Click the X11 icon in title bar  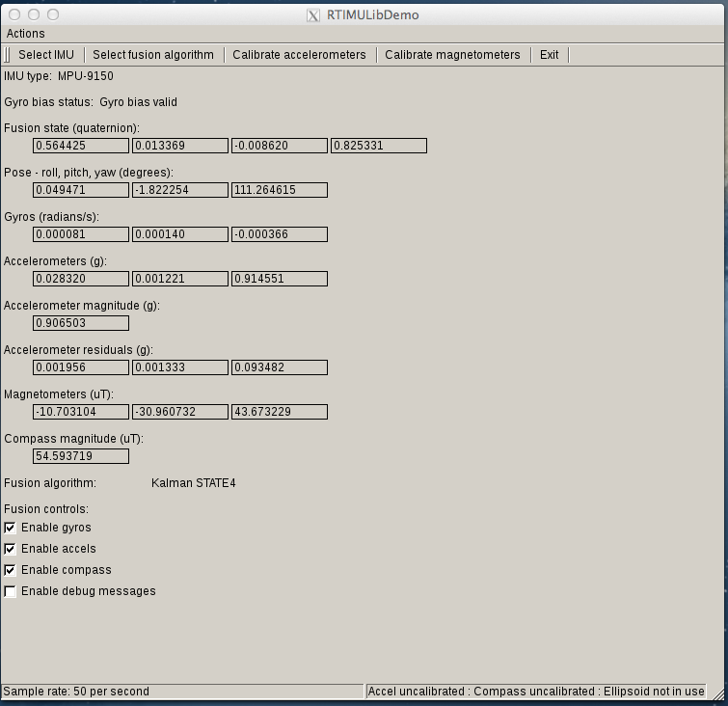tap(312, 14)
